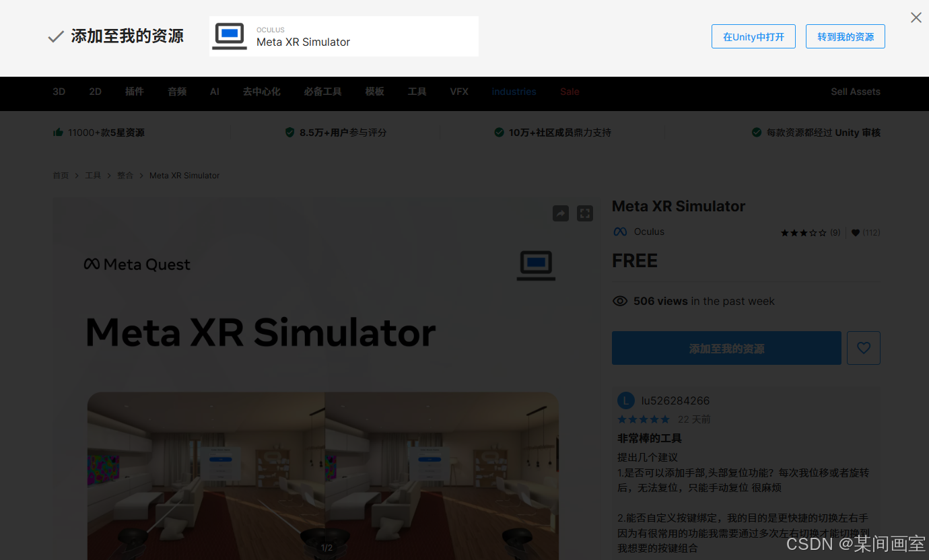Click the 1/2 image counter
This screenshot has height=560, width=929.
326,548
